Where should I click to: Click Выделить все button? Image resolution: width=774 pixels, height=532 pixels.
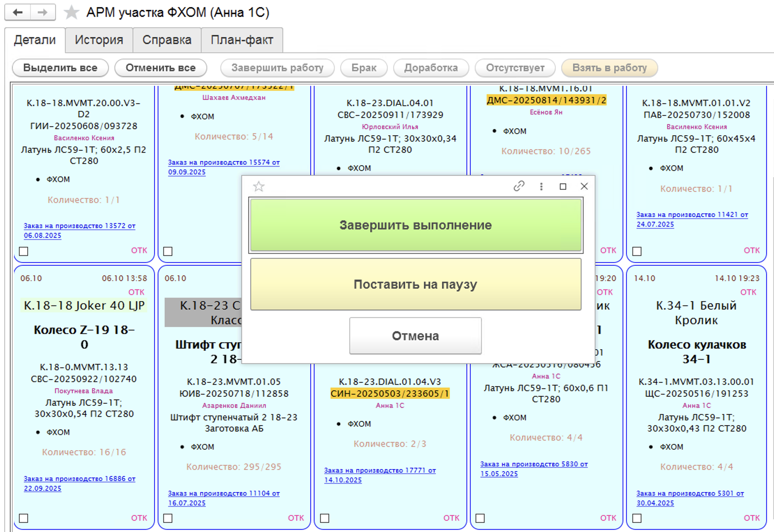[60, 68]
